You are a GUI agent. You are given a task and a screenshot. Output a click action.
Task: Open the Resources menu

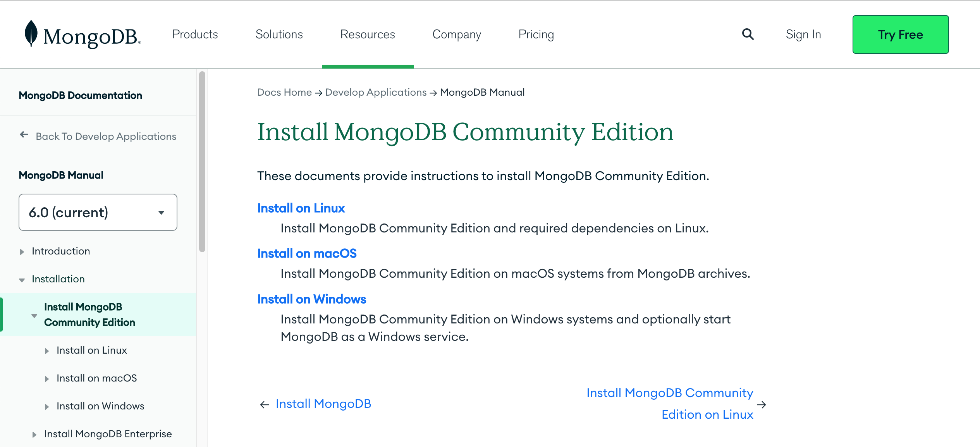(x=368, y=34)
